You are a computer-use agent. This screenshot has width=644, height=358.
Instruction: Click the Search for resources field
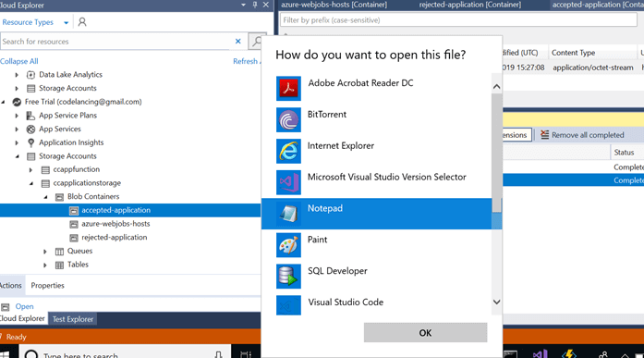coord(115,41)
